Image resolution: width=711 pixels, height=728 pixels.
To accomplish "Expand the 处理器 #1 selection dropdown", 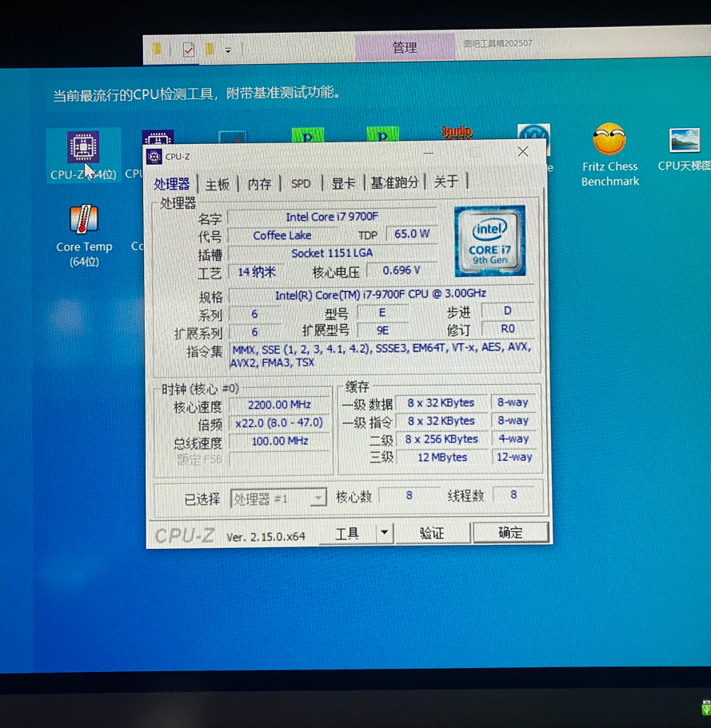I will pos(318,498).
